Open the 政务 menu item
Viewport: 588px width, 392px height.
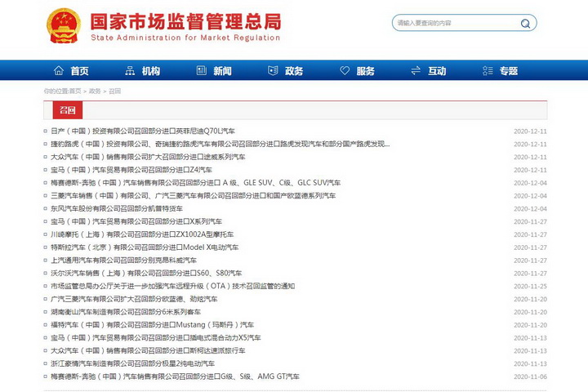tap(294, 71)
